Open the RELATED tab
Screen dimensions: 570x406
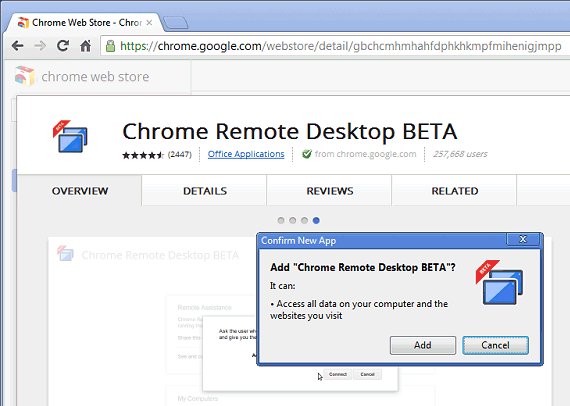coord(455,191)
